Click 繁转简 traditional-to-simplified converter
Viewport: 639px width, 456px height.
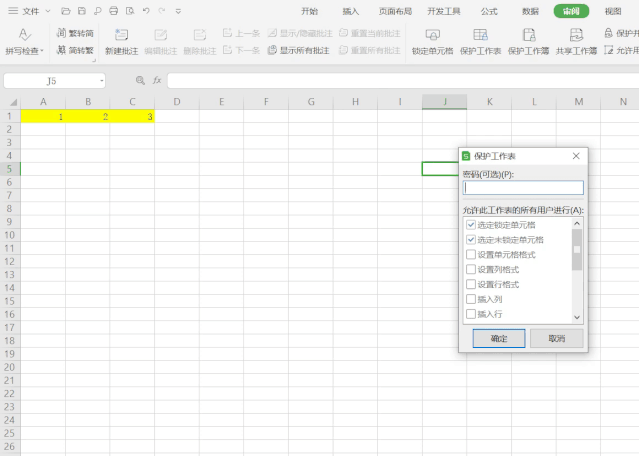(x=76, y=33)
